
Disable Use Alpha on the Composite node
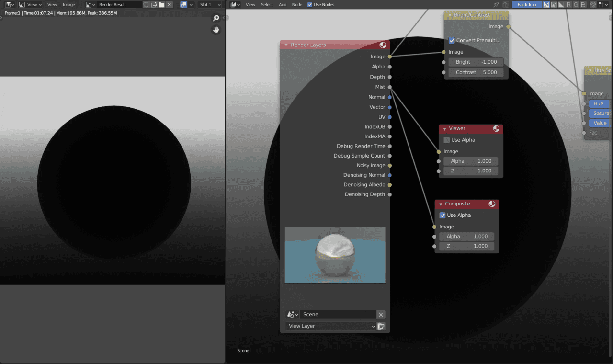pos(442,215)
